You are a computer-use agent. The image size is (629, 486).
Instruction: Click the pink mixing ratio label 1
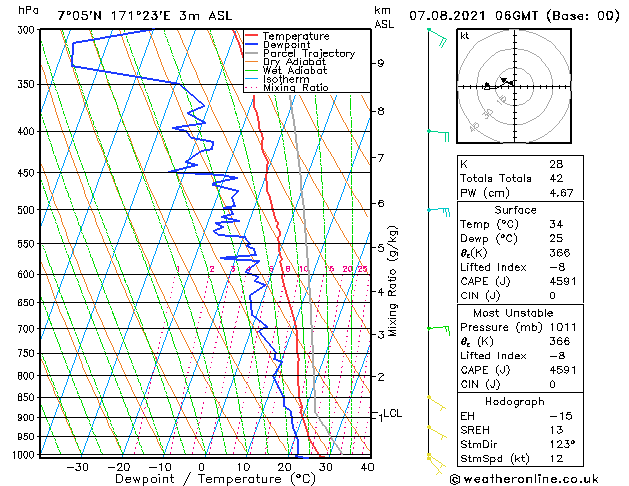(178, 269)
